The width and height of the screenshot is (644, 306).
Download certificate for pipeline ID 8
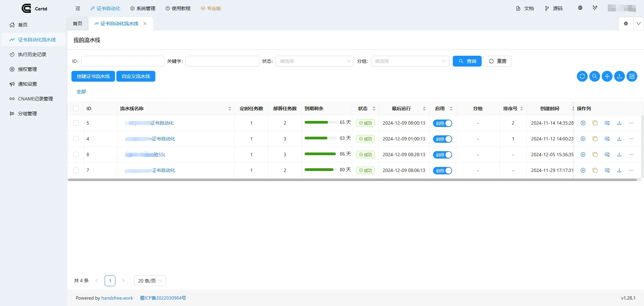[619, 155]
